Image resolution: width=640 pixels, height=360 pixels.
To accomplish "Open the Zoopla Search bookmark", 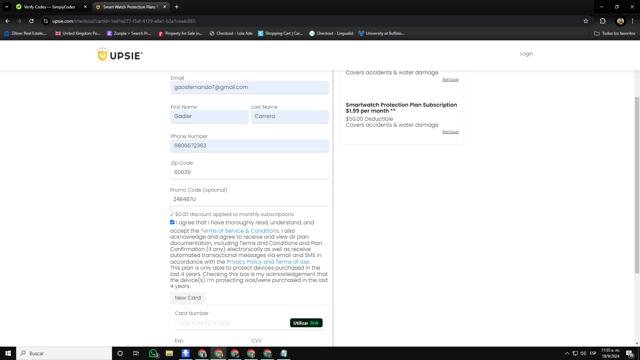I will (x=129, y=33).
